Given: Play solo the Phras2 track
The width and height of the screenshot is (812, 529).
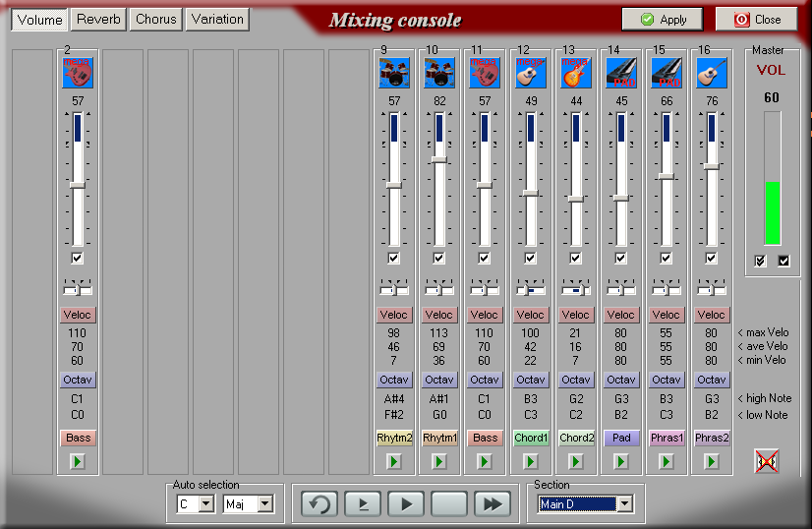Looking at the screenshot, I should (712, 461).
